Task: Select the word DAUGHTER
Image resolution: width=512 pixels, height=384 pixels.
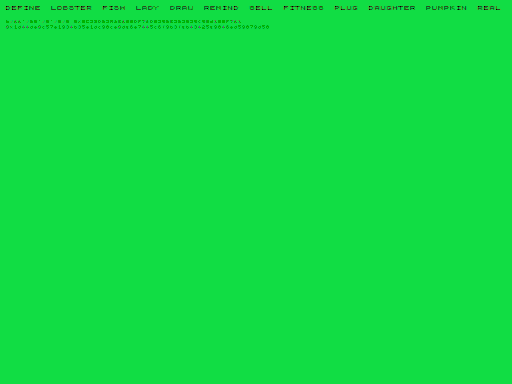Action: click(392, 8)
